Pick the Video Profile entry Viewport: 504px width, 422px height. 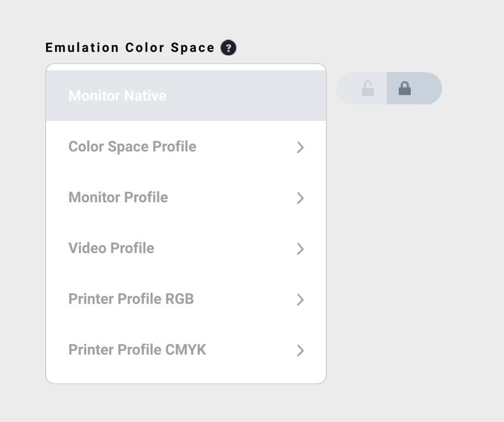(111, 248)
